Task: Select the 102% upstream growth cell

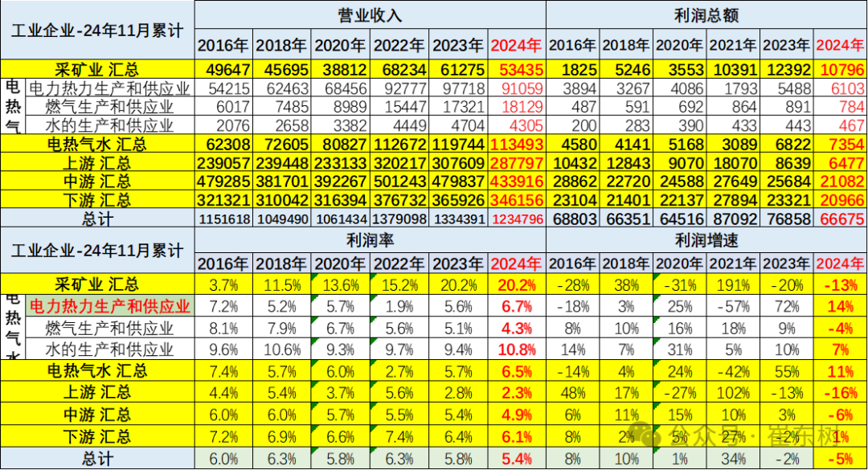Action: click(732, 394)
